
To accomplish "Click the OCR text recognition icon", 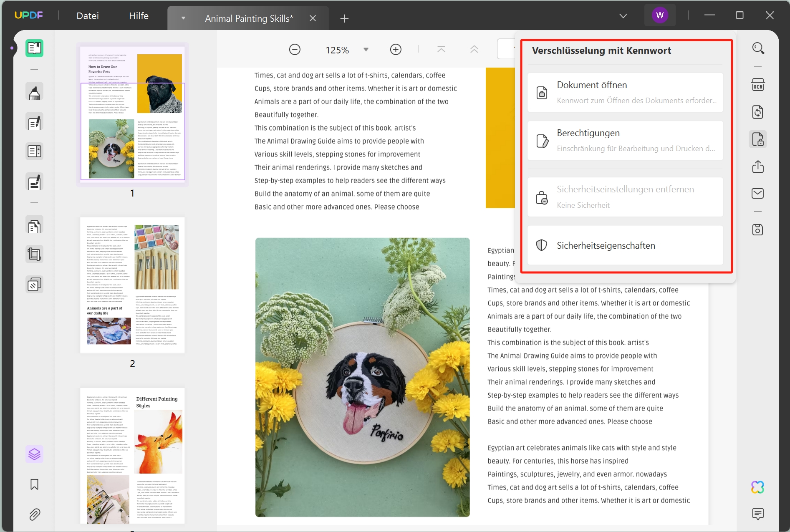I will (x=757, y=85).
